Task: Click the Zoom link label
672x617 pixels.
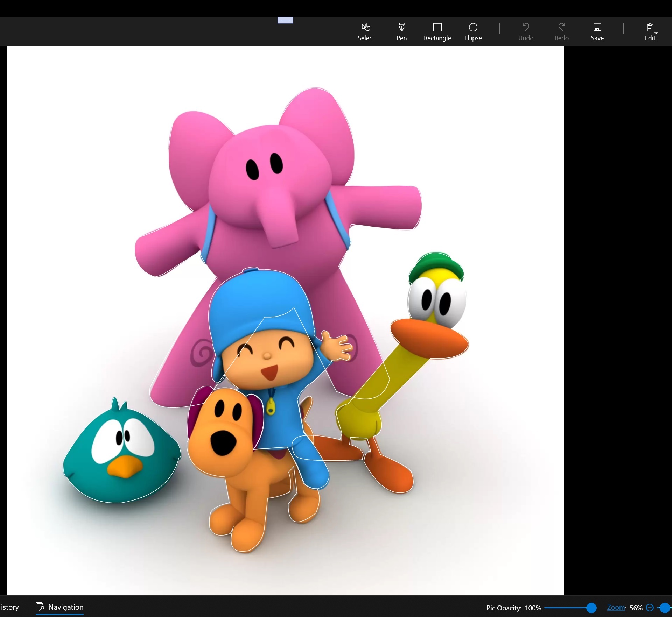Action: (616, 608)
